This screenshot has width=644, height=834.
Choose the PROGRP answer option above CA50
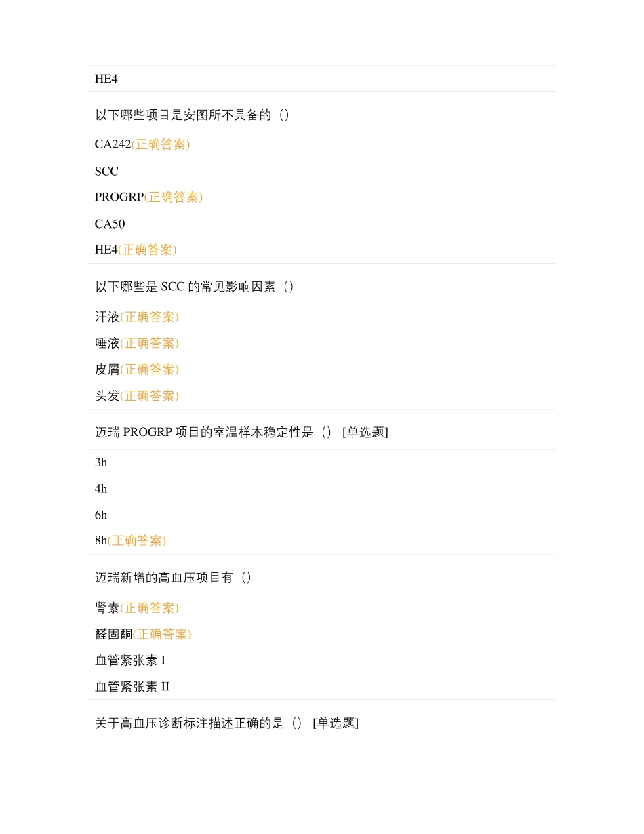(119, 197)
